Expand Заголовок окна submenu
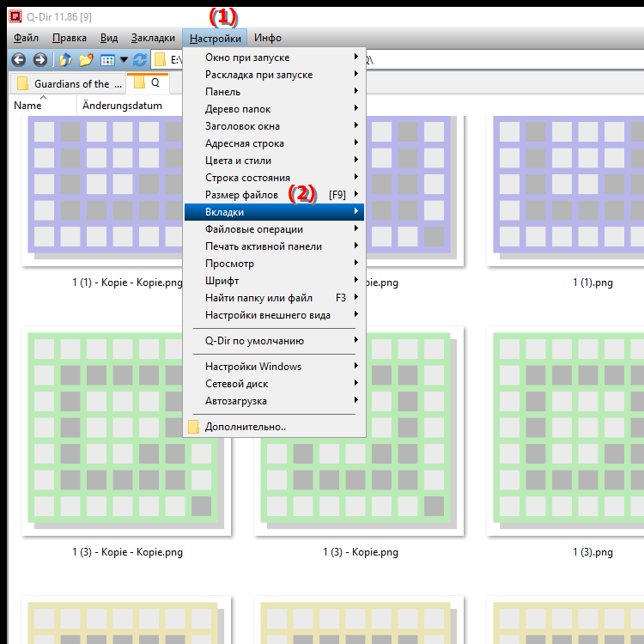Screen dimensions: 644x644 (274, 126)
